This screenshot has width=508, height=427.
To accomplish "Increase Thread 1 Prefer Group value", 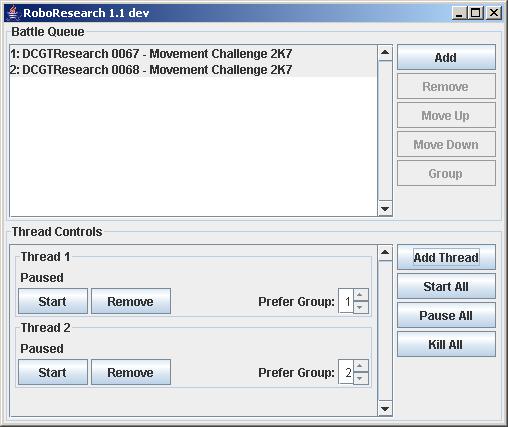I will [360, 295].
